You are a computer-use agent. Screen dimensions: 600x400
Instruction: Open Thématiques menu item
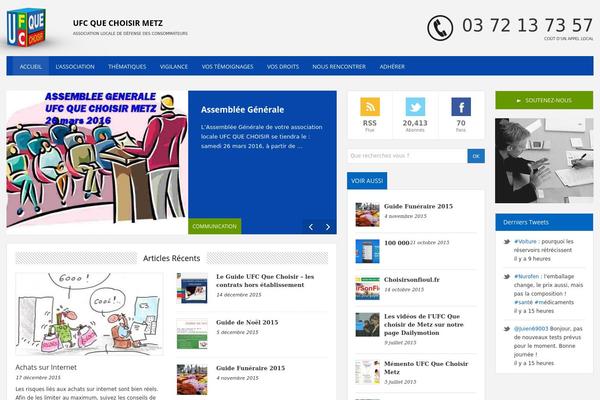pyautogui.click(x=127, y=67)
